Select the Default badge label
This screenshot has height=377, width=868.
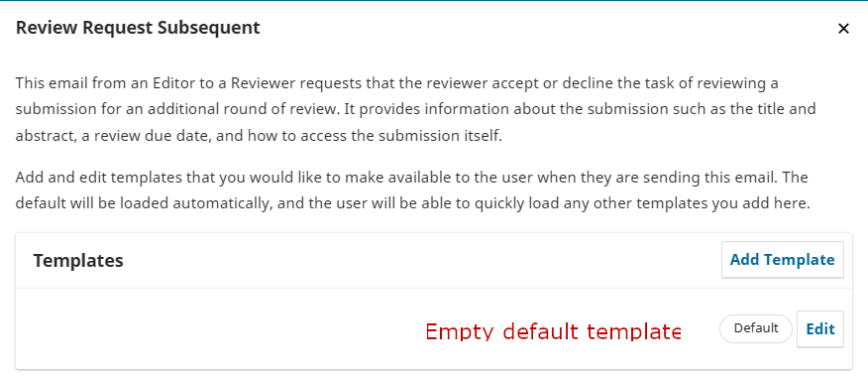click(756, 328)
